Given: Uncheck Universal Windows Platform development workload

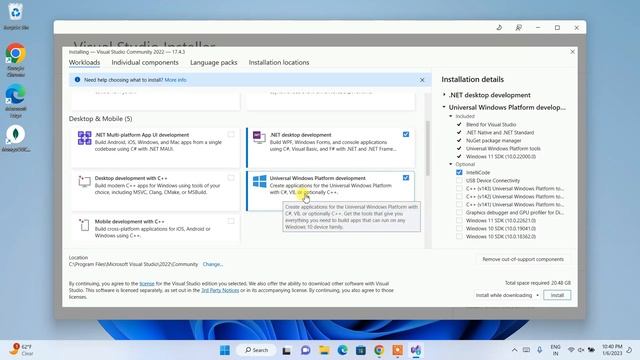Looking at the screenshot, I should pos(406,178).
